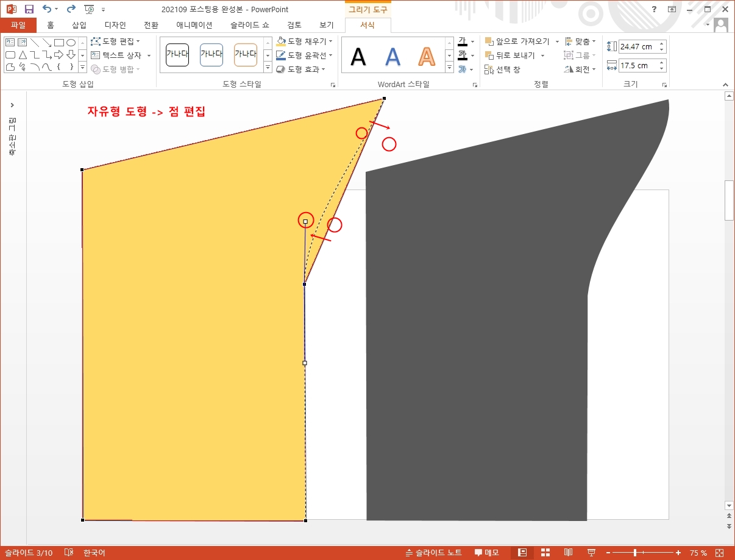
Task: Switch to the Insert tab
Action: [79, 25]
